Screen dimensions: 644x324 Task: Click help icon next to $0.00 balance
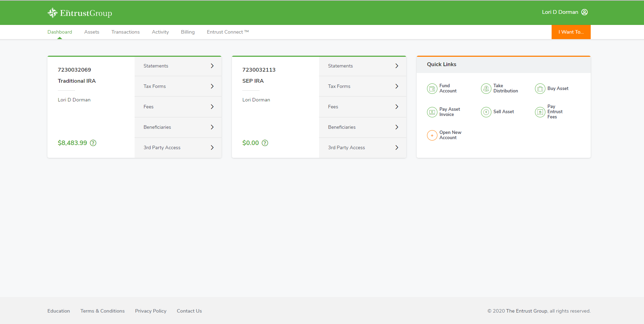(265, 143)
